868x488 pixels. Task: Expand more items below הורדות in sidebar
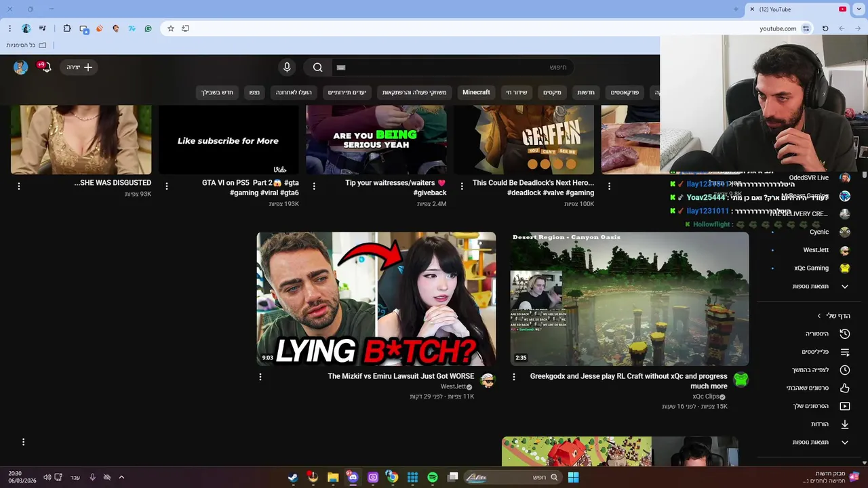tap(810, 442)
